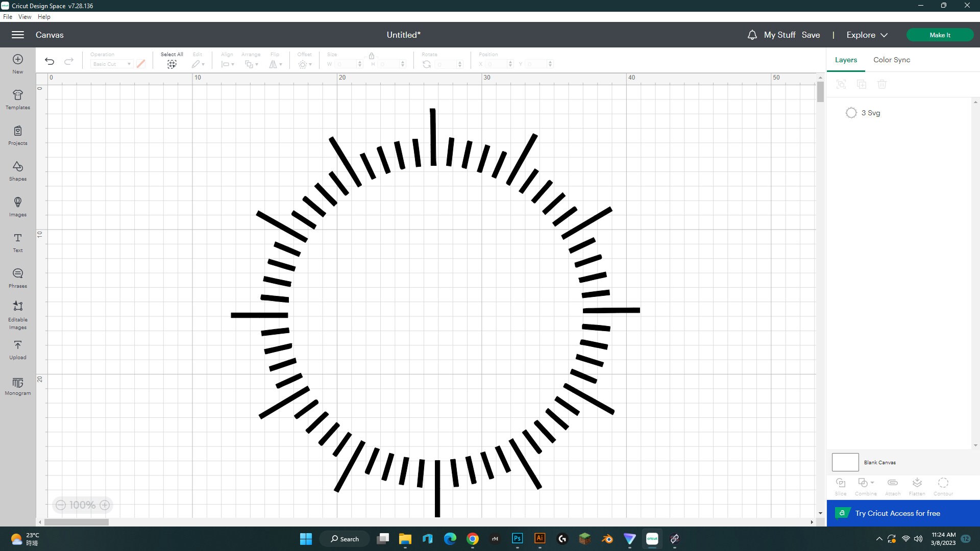980x551 pixels.
Task: Click Try Cricut Access for free
Action: tap(897, 513)
